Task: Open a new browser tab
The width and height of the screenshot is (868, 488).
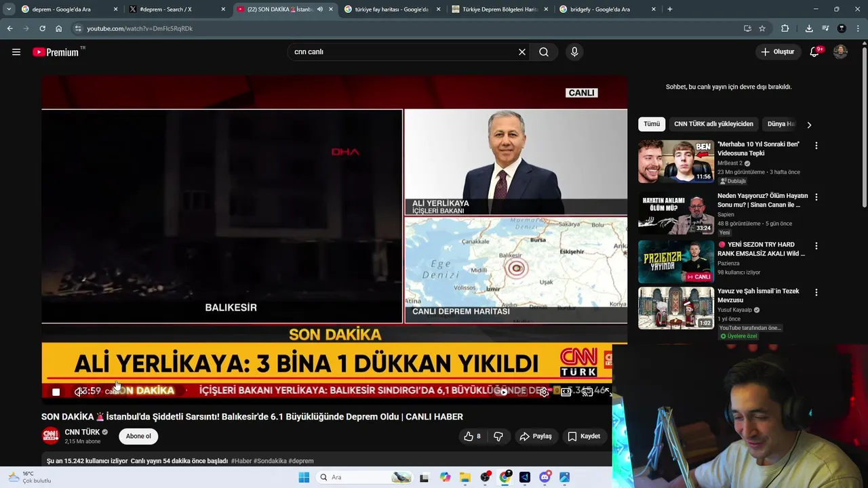Action: (670, 9)
